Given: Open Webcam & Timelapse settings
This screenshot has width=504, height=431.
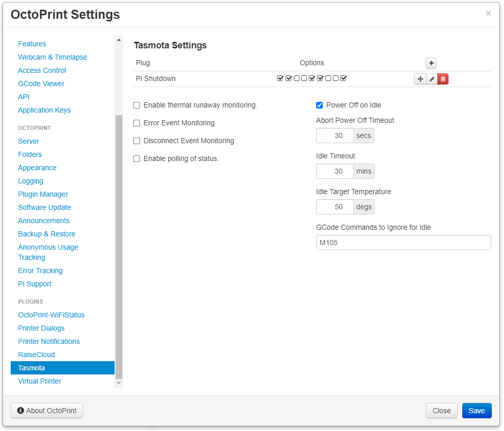Looking at the screenshot, I should tap(52, 57).
